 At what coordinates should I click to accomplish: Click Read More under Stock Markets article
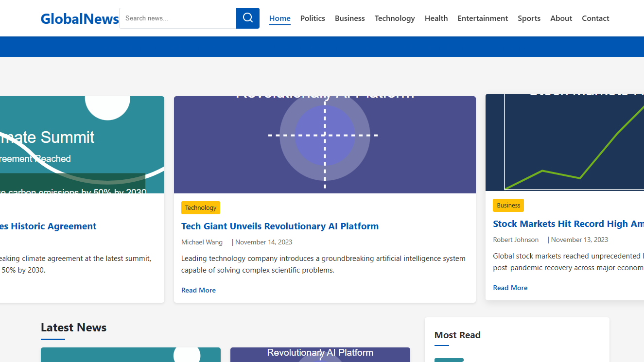510,288
